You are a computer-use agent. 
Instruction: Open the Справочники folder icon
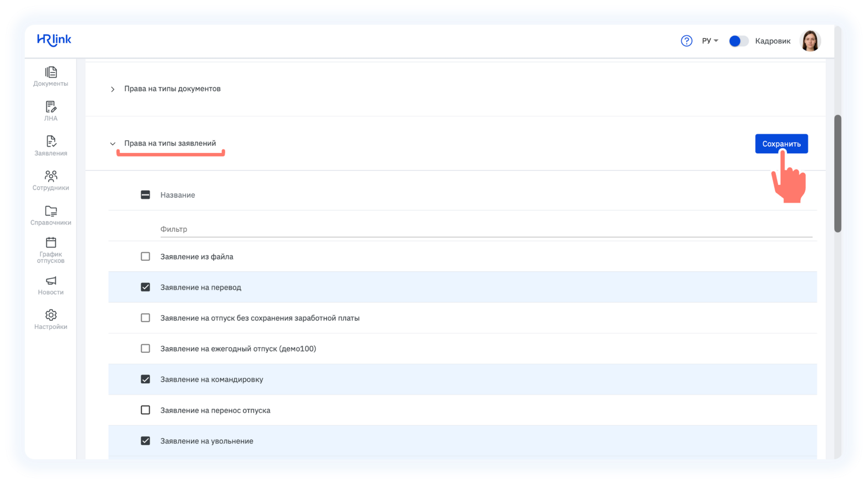(x=51, y=211)
